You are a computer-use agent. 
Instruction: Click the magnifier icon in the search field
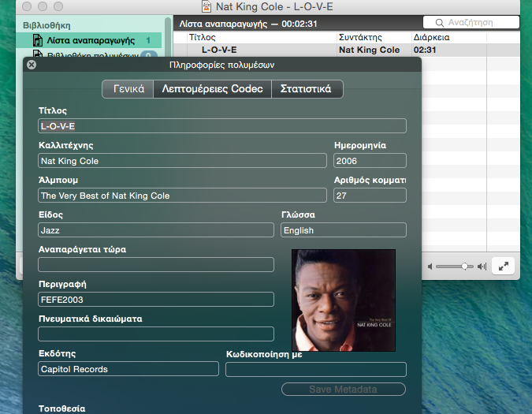pyautogui.click(x=439, y=23)
